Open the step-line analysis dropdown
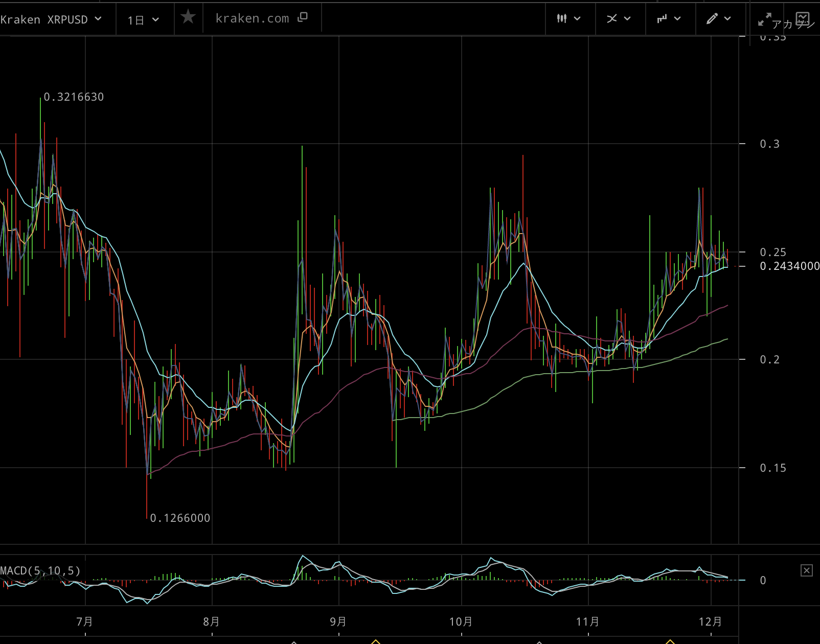The height and width of the screenshot is (644, 820). (669, 18)
